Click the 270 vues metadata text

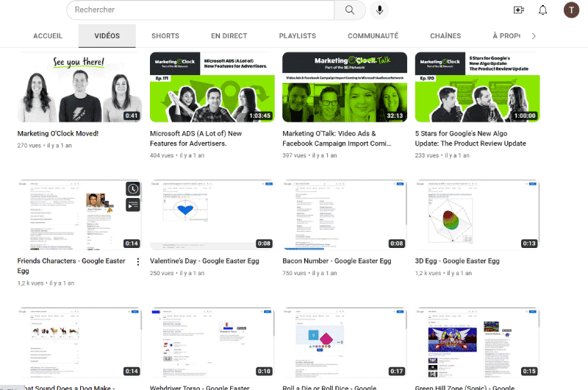29,146
